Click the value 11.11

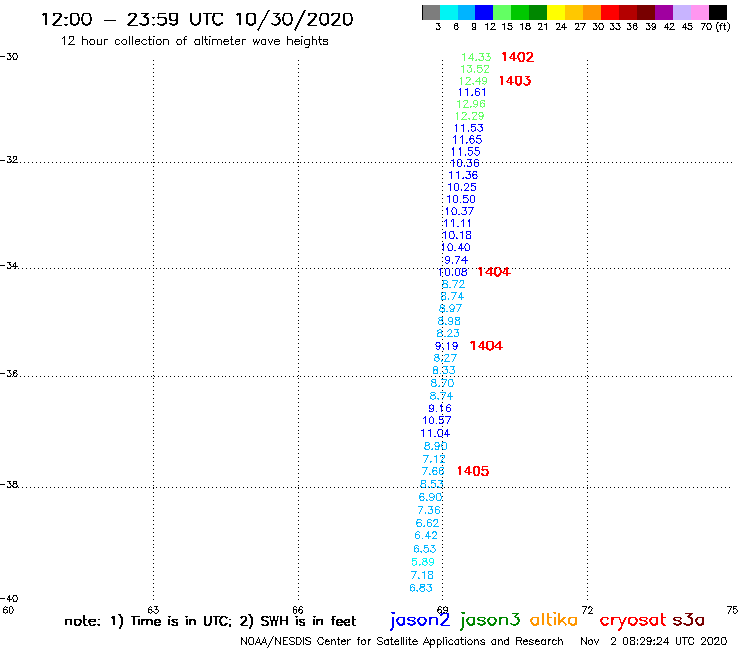point(457,224)
